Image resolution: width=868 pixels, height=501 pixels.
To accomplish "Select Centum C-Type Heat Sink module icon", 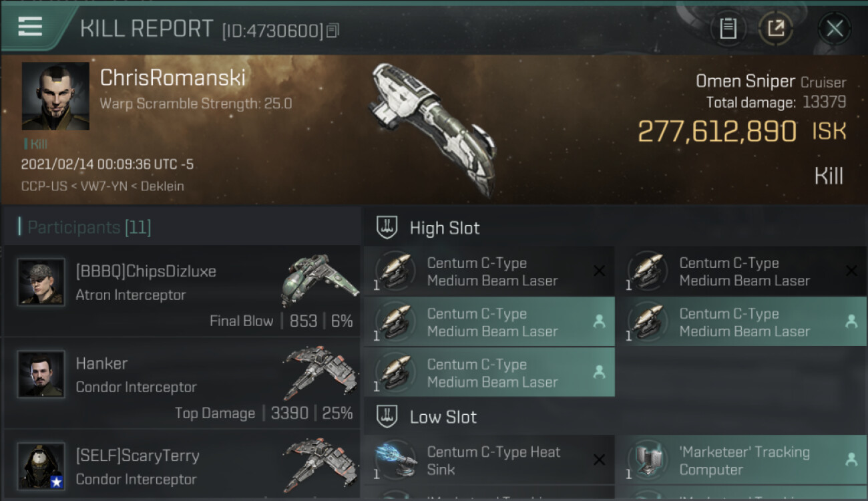I will pos(395,461).
